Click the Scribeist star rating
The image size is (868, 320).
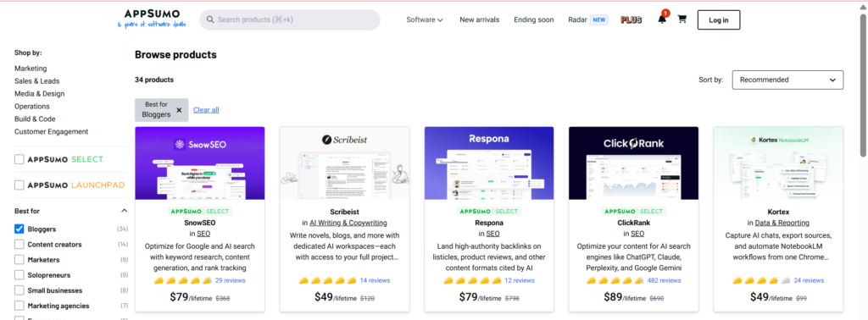[327, 280]
